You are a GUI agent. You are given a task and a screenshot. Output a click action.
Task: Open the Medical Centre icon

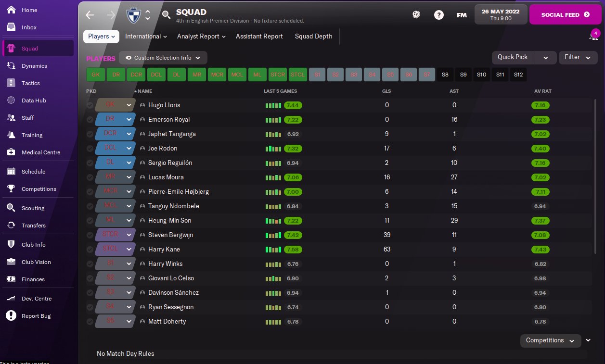tap(11, 152)
